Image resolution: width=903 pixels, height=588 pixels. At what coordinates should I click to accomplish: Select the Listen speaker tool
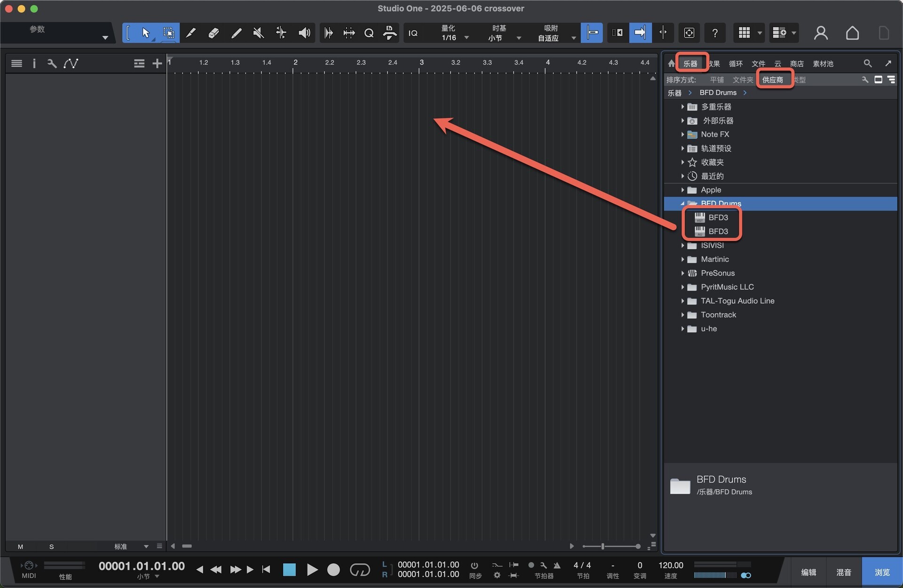pos(304,32)
